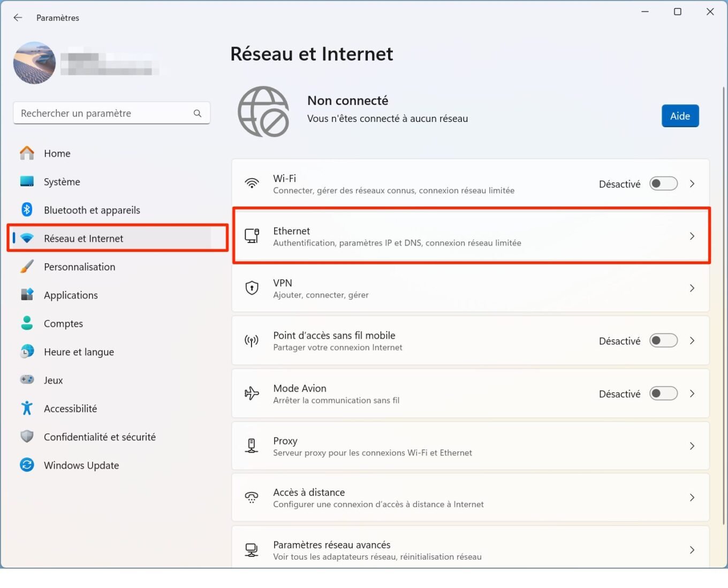Turn on the Wi-Fi toggle
Image resolution: width=728 pixels, height=588 pixels.
click(x=663, y=184)
